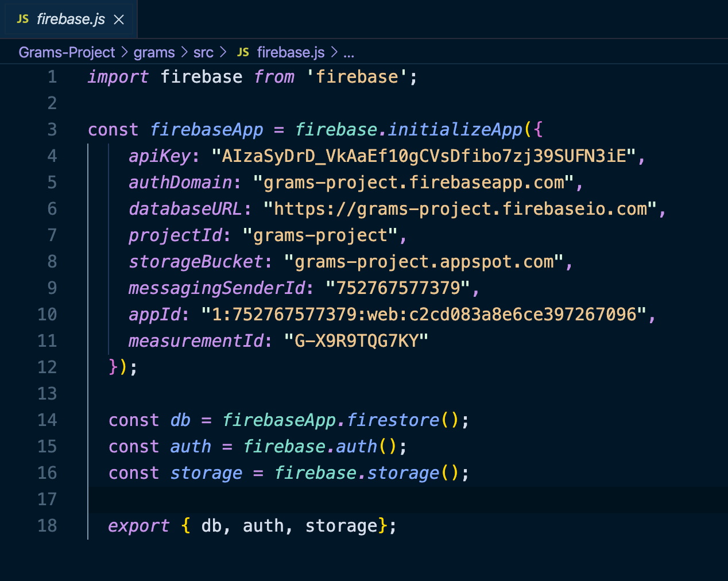The height and width of the screenshot is (581, 728).
Task: Click the projectId property name
Action: coord(175,235)
